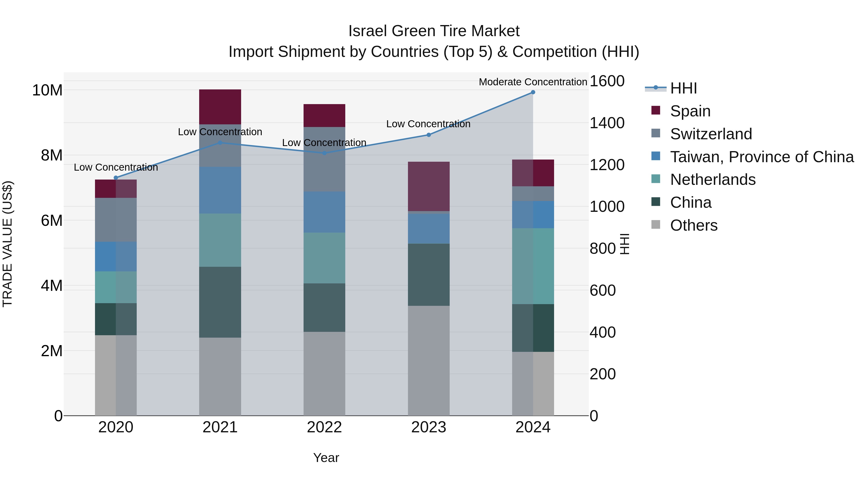Click the Others legend color swatch

[x=656, y=225]
